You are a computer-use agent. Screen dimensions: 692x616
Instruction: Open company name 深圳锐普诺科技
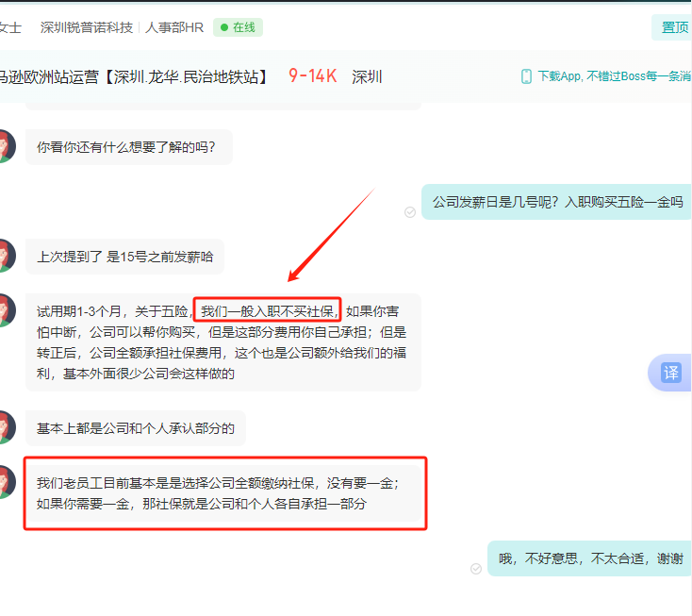click(87, 27)
